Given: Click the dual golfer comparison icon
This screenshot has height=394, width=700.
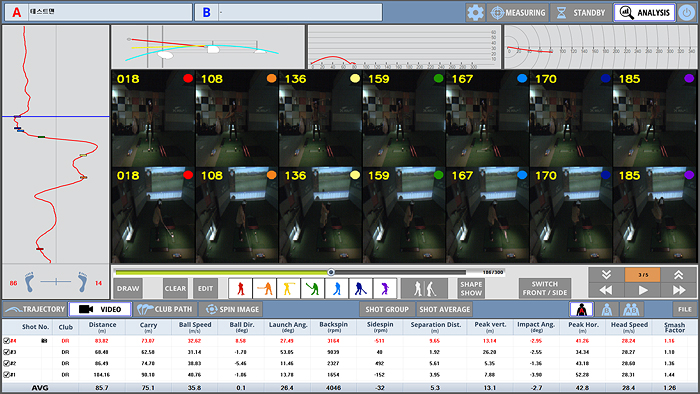Looking at the screenshot, I should click(424, 289).
